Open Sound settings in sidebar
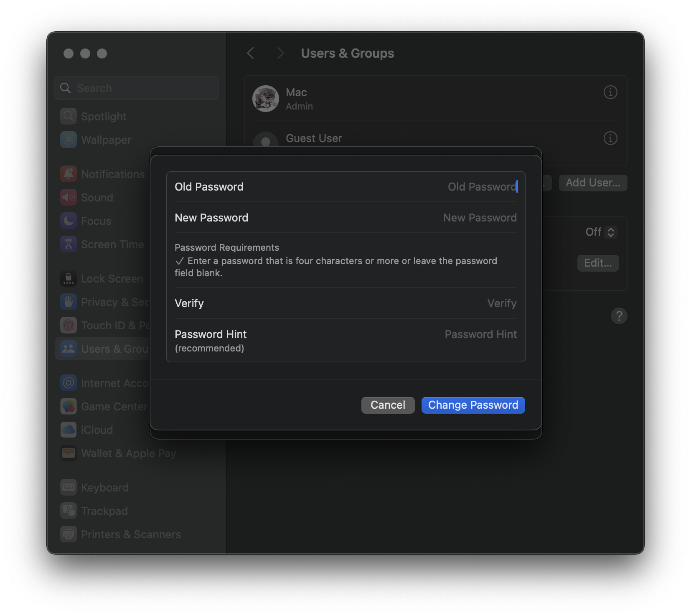691x616 pixels. coord(97,198)
